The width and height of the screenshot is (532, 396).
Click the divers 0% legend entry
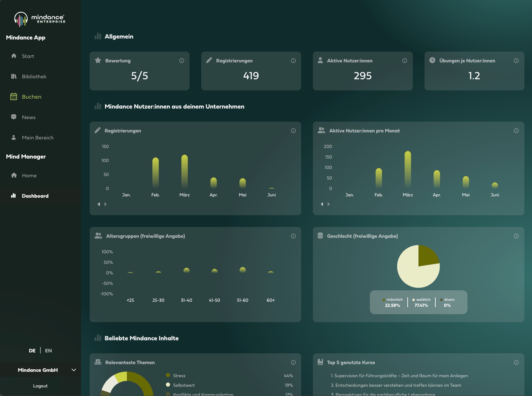(447, 302)
